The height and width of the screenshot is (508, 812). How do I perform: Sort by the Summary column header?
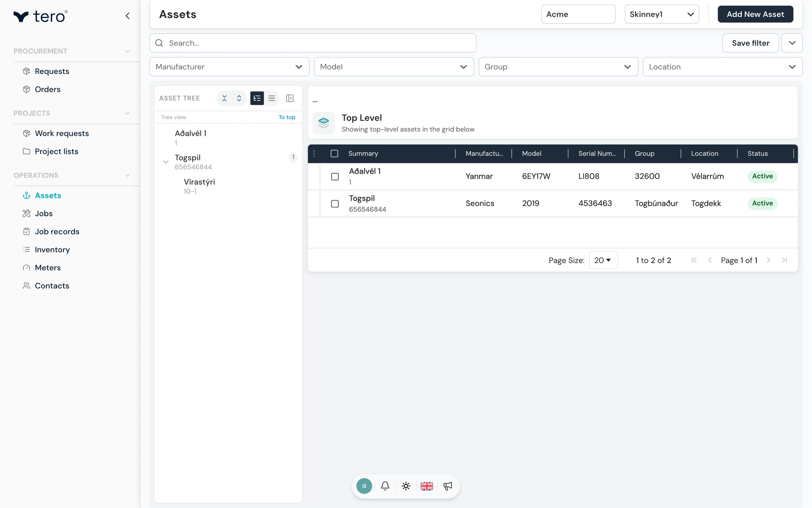(x=363, y=154)
